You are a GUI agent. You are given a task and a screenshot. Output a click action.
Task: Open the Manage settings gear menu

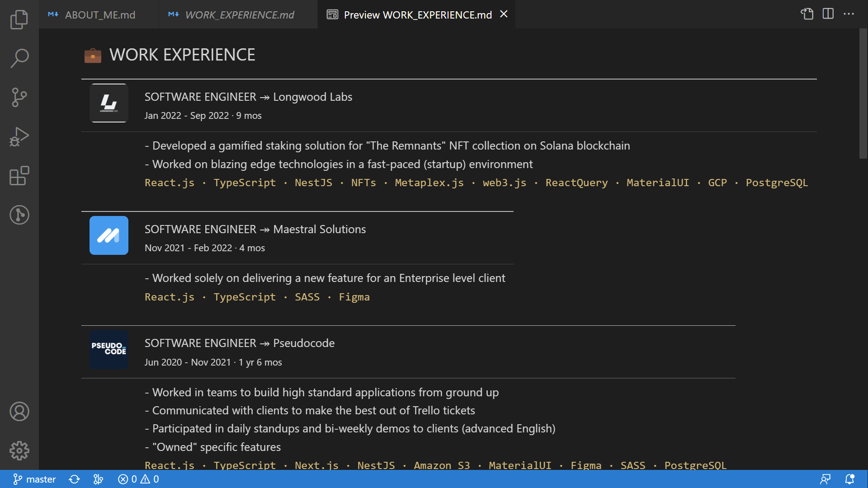click(19, 450)
